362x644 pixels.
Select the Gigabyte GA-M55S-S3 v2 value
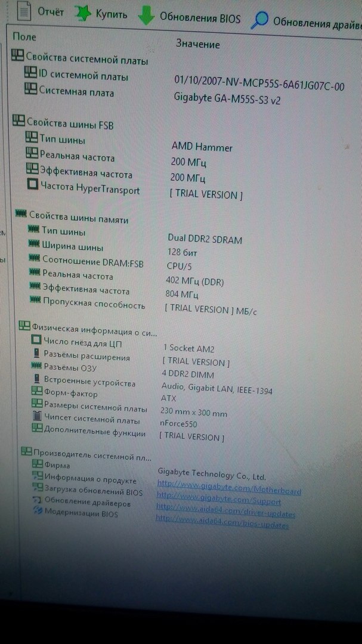(227, 99)
